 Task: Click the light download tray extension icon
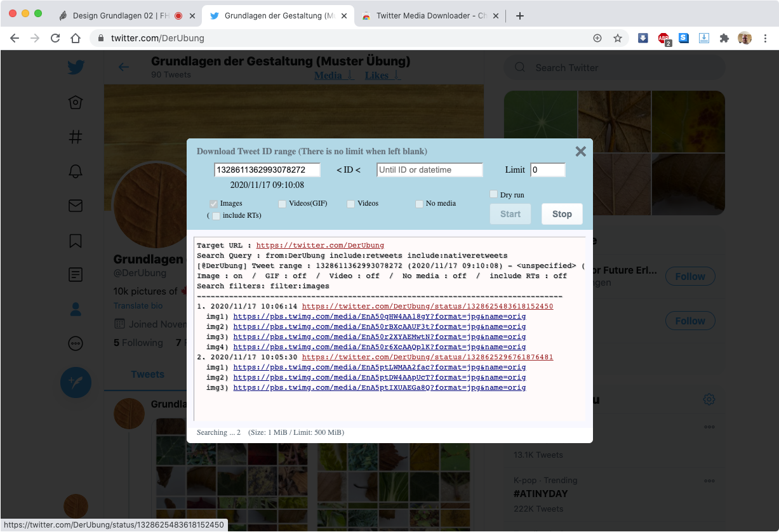[704, 38]
